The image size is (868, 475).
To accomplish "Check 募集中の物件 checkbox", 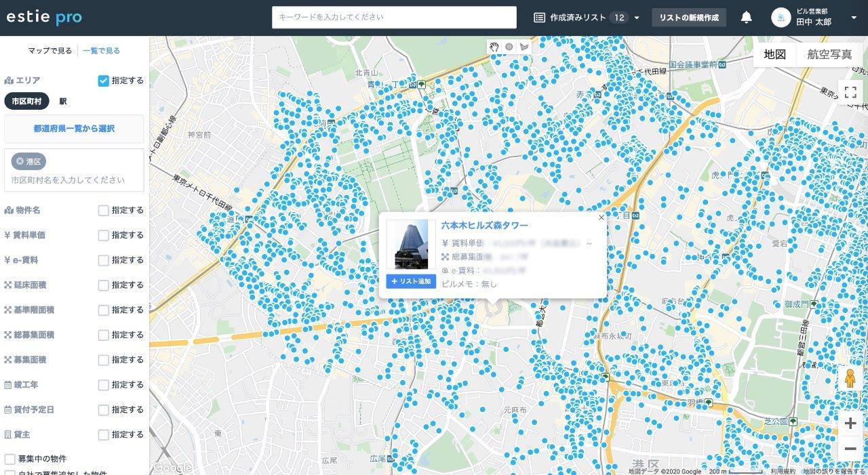I will [x=10, y=459].
